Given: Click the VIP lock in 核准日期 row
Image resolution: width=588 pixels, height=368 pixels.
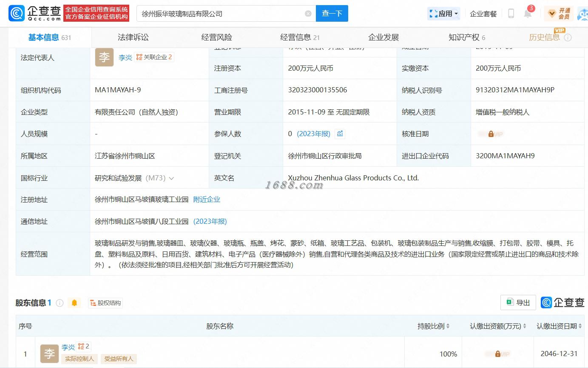Looking at the screenshot, I should [x=491, y=134].
